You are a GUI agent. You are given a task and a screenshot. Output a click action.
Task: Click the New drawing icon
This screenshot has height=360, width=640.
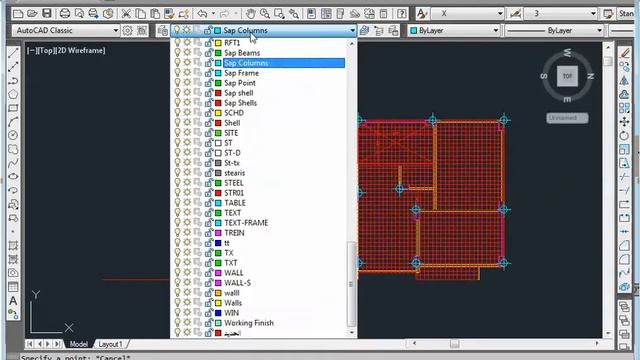[x=18, y=14]
